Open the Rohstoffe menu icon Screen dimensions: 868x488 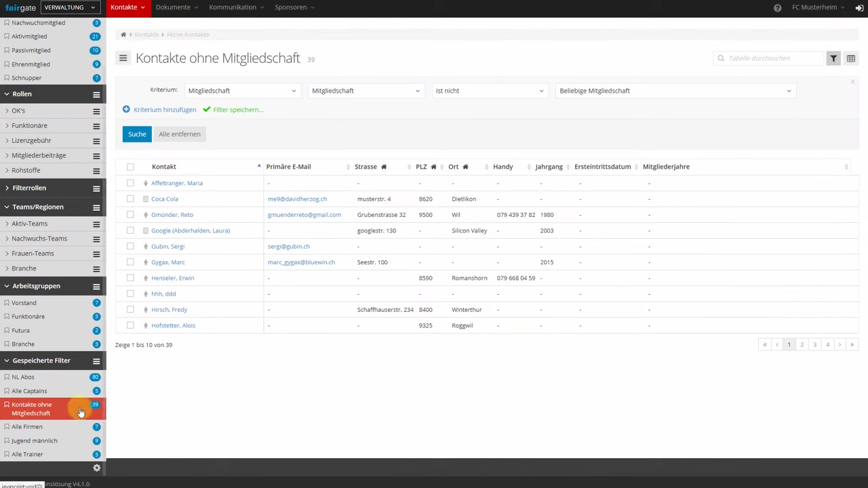[96, 171]
